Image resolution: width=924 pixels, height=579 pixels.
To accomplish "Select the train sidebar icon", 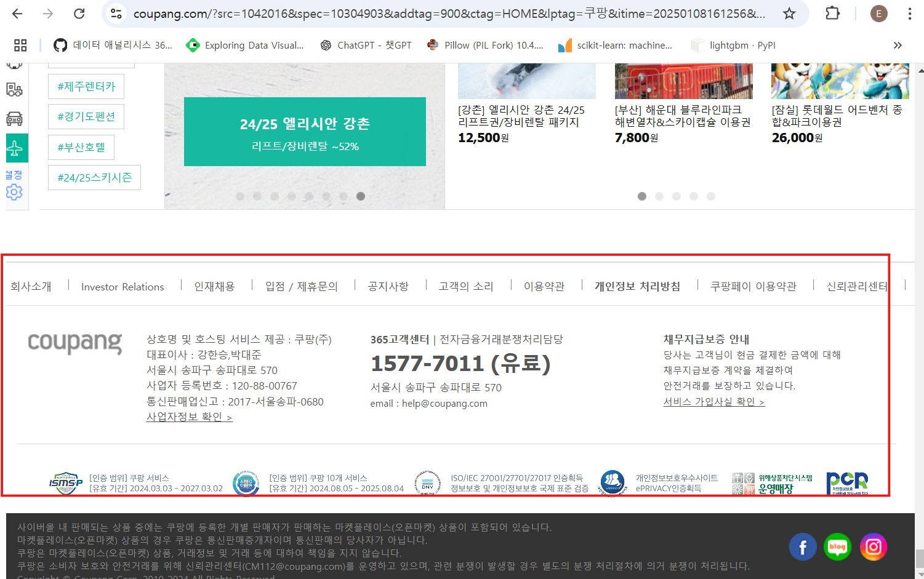I will (14, 90).
